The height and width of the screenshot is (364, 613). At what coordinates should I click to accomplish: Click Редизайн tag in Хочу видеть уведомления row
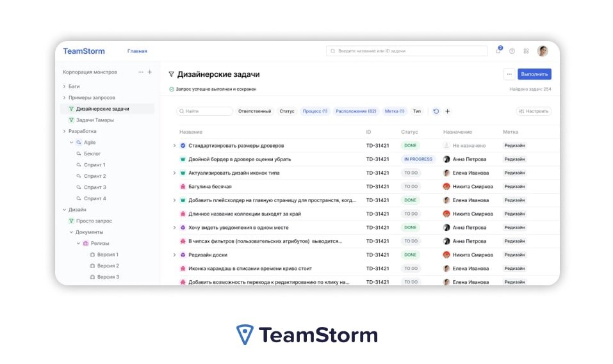coord(514,228)
